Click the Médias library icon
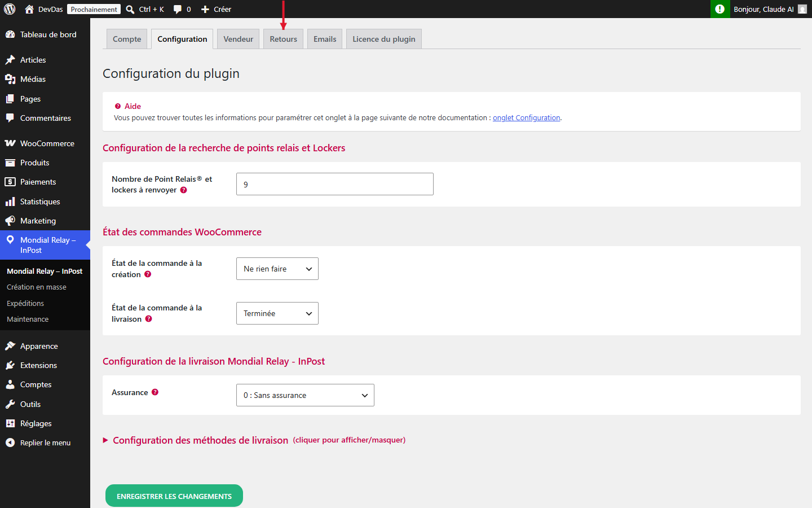This screenshot has height=508, width=812. (10, 79)
